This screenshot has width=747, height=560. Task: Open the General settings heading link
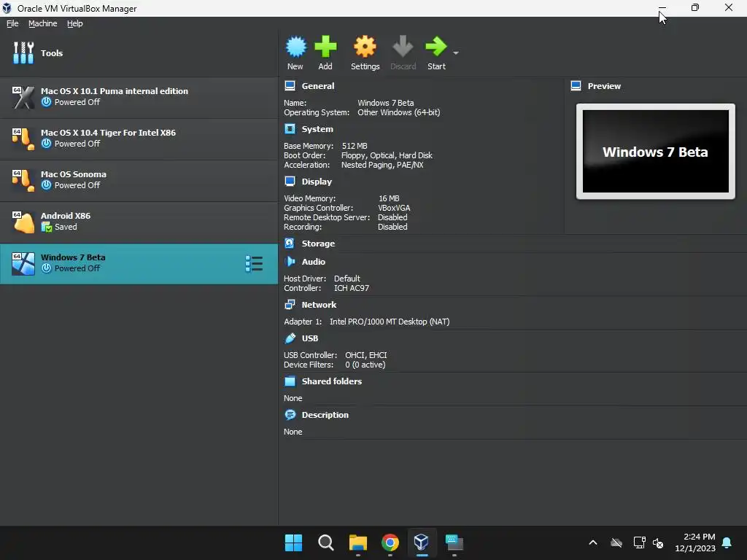318,86
